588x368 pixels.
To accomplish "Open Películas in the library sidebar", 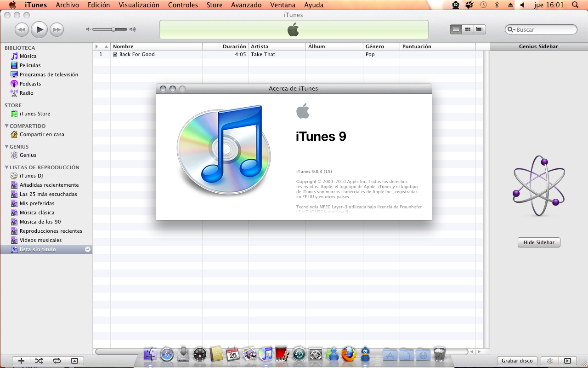I will 46,65.
